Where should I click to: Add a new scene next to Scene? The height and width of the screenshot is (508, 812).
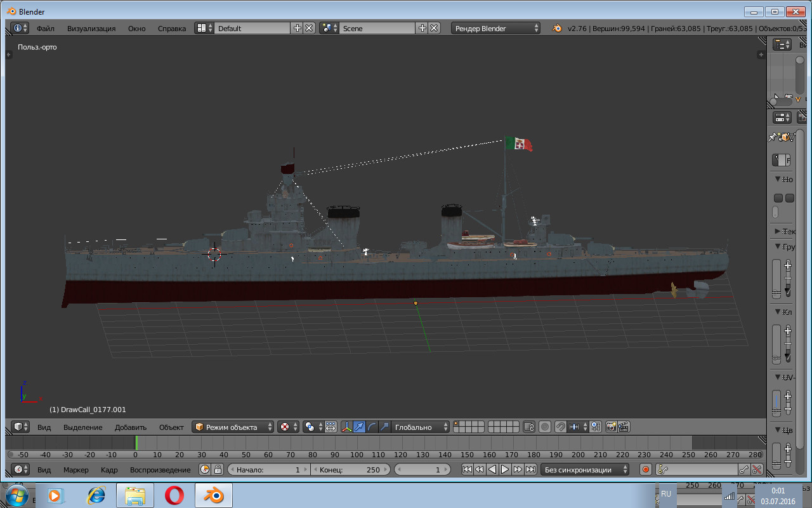tap(422, 28)
